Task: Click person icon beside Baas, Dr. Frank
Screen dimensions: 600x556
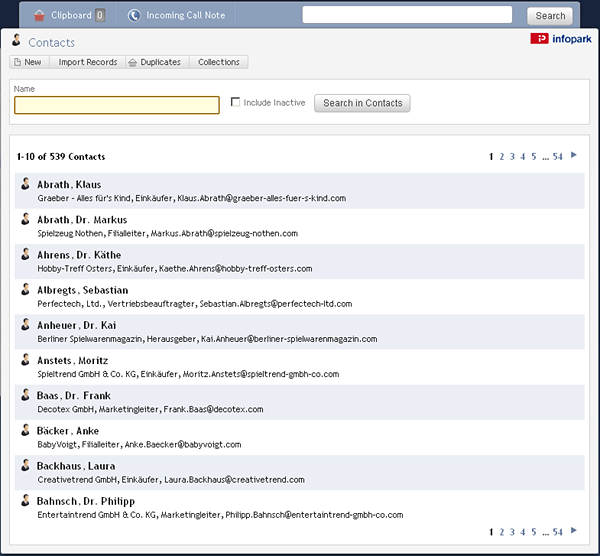Action: (x=25, y=395)
